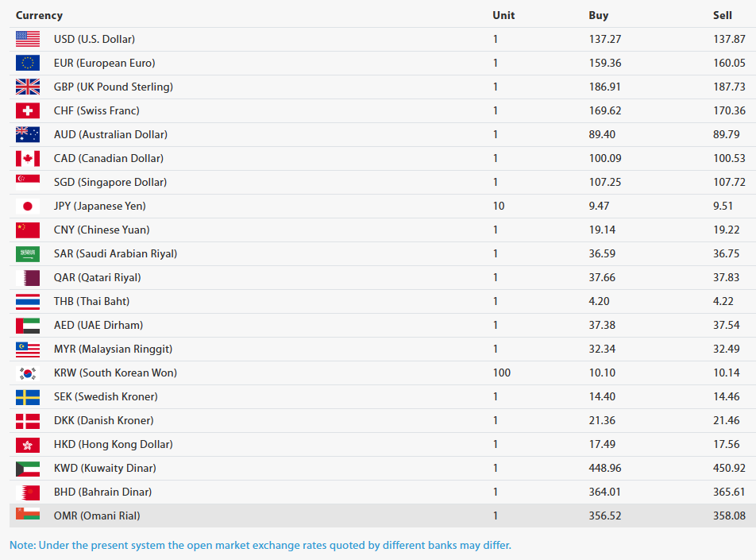Image resolution: width=756 pixels, height=560 pixels.
Task: Click the Qatar flag icon
Action: coord(28,277)
